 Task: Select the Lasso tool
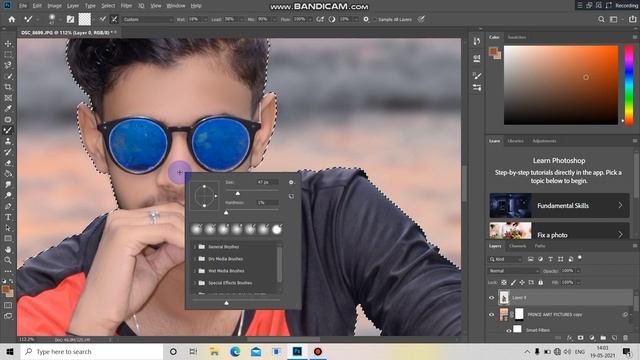click(x=8, y=65)
